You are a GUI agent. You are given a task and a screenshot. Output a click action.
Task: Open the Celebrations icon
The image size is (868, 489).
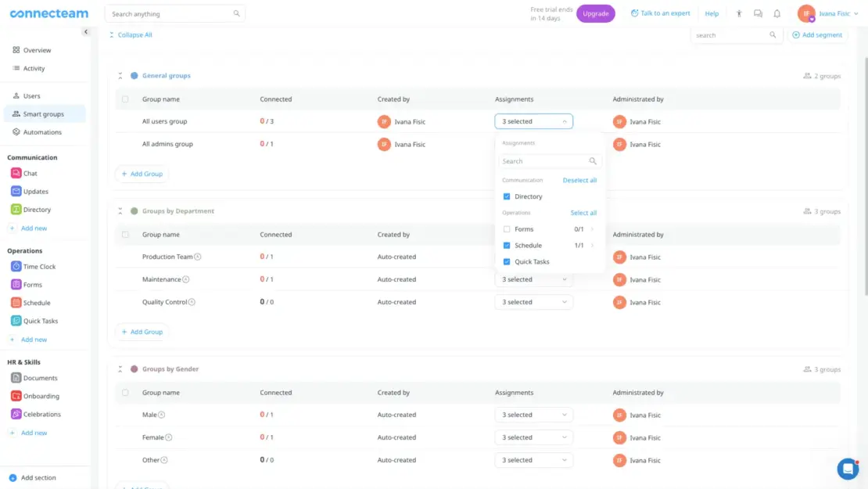tap(16, 414)
